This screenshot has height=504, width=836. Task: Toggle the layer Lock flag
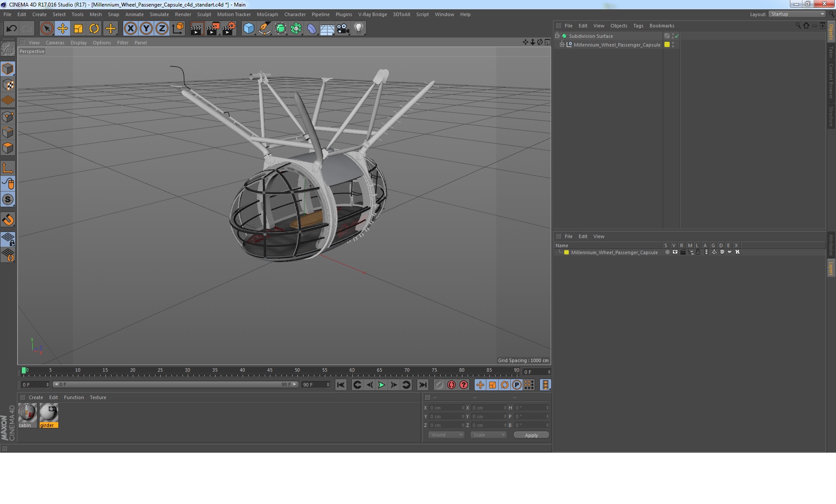pyautogui.click(x=698, y=252)
